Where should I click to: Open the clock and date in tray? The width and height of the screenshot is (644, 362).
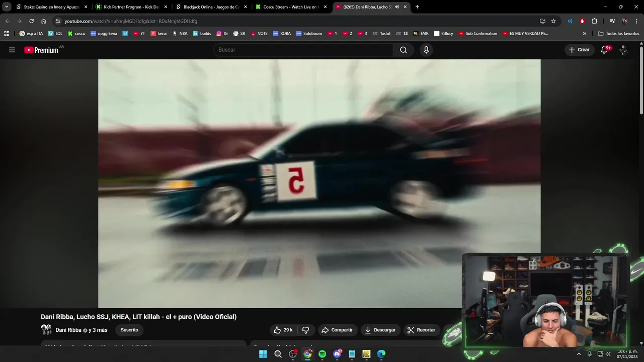(627, 354)
